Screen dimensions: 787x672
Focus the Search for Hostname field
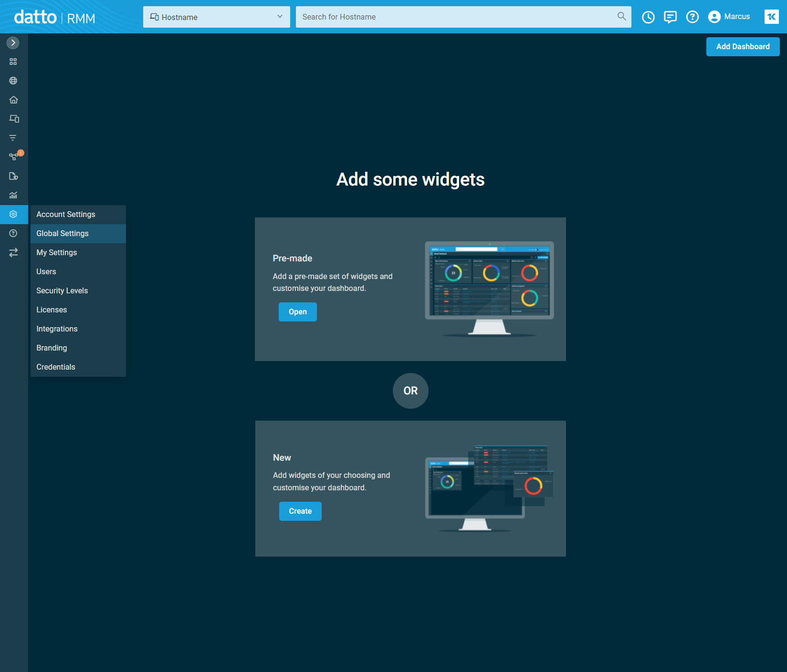point(456,17)
